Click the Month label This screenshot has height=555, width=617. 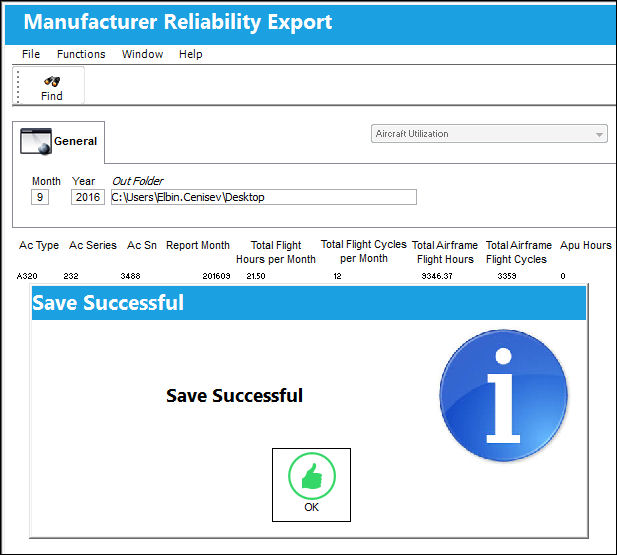(x=46, y=181)
